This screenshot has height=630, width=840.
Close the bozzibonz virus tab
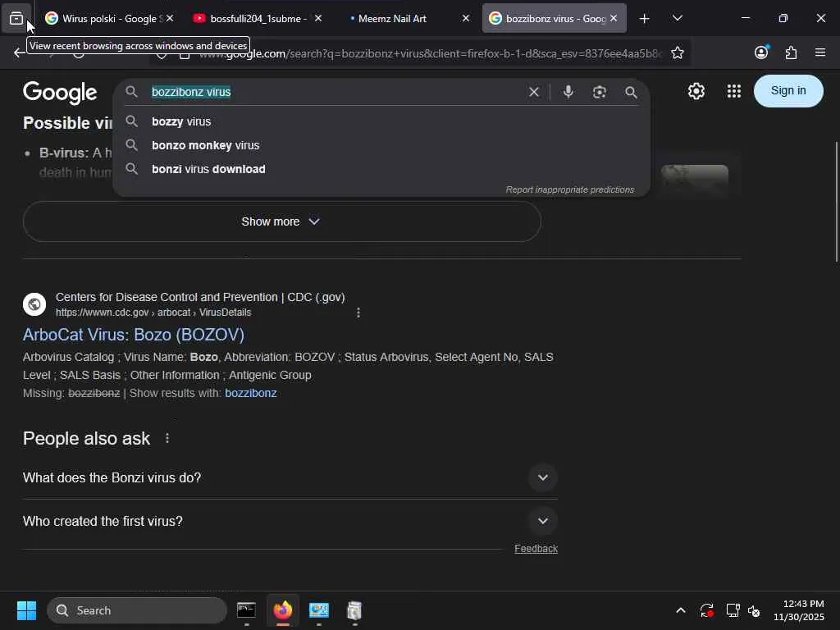614,18
